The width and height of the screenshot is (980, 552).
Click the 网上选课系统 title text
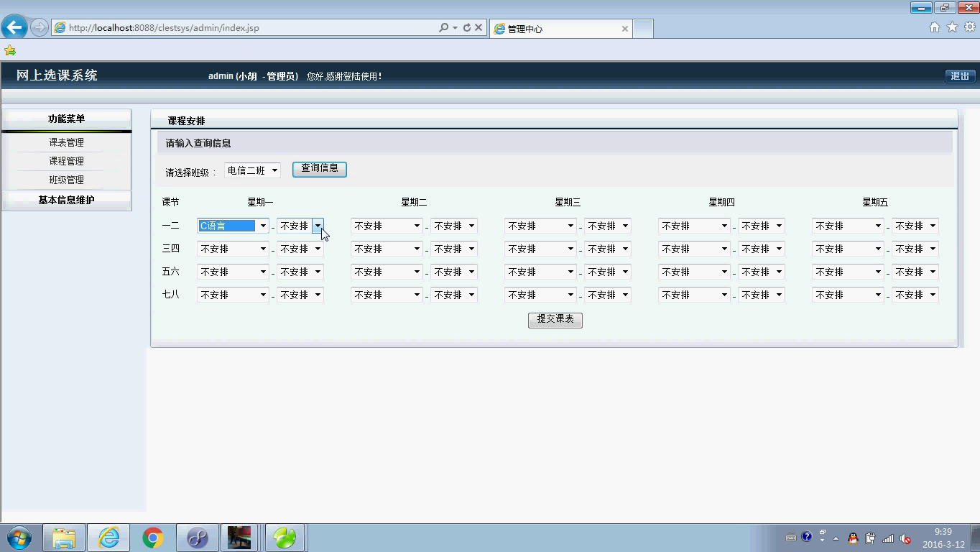click(57, 75)
